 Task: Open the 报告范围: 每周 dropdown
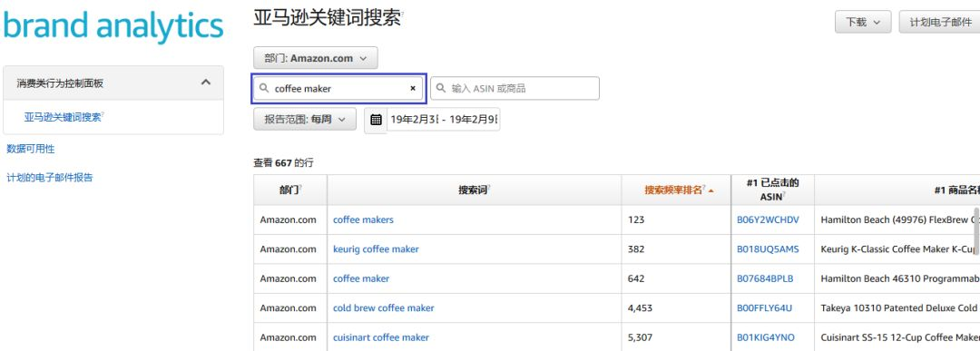coord(304,120)
